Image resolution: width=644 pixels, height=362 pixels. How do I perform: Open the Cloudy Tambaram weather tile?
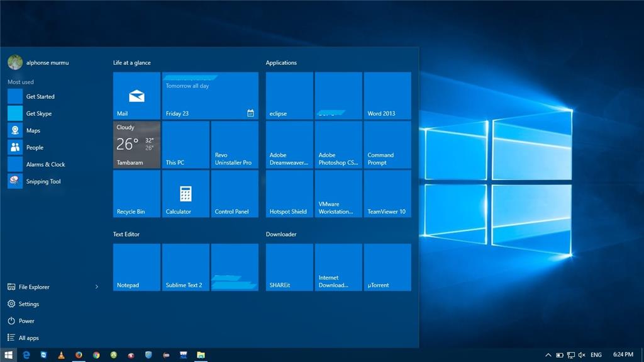[136, 145]
